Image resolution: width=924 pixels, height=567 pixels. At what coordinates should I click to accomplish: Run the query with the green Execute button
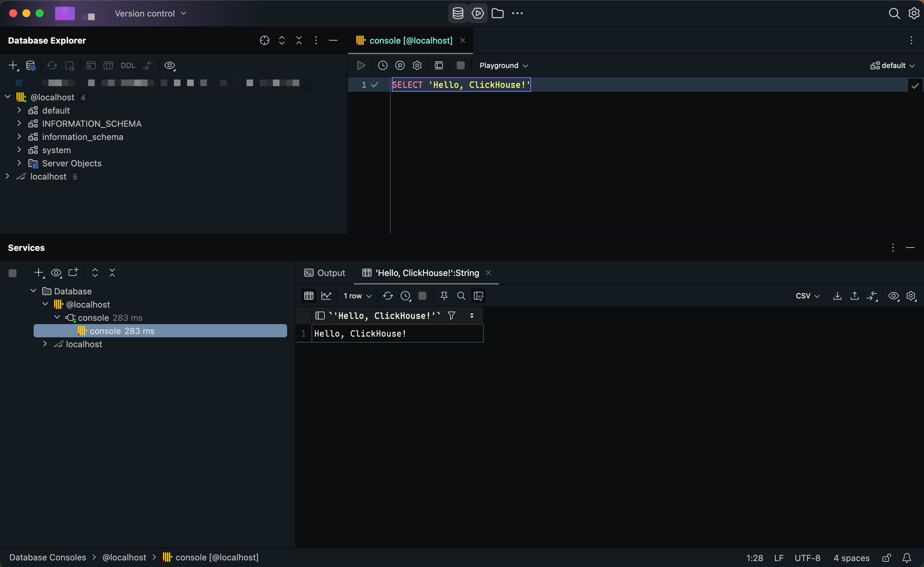pos(361,66)
